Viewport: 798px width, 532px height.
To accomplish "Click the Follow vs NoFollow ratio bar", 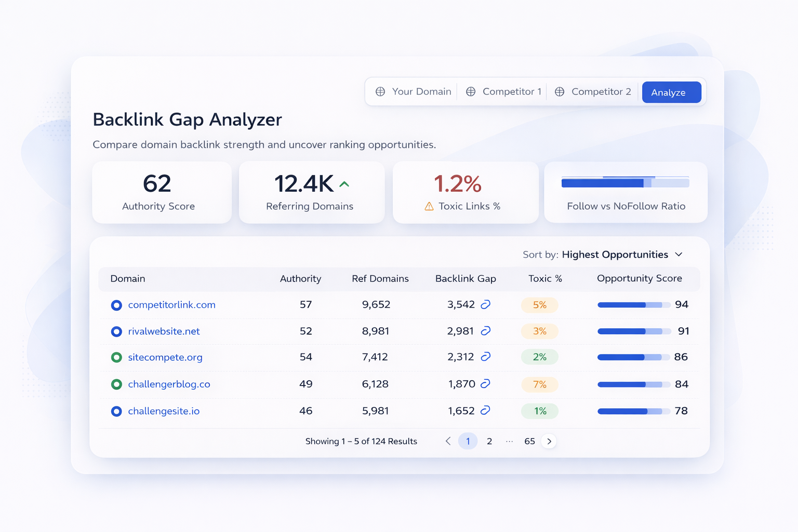I will [x=625, y=183].
